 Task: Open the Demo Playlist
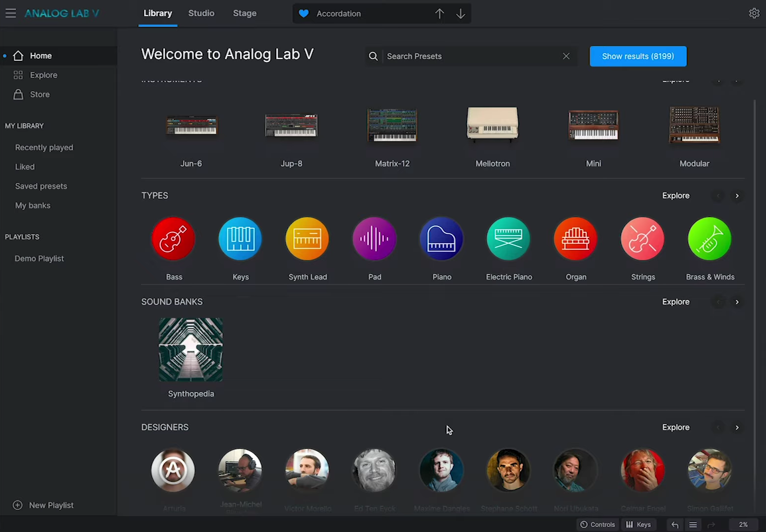[x=39, y=258]
